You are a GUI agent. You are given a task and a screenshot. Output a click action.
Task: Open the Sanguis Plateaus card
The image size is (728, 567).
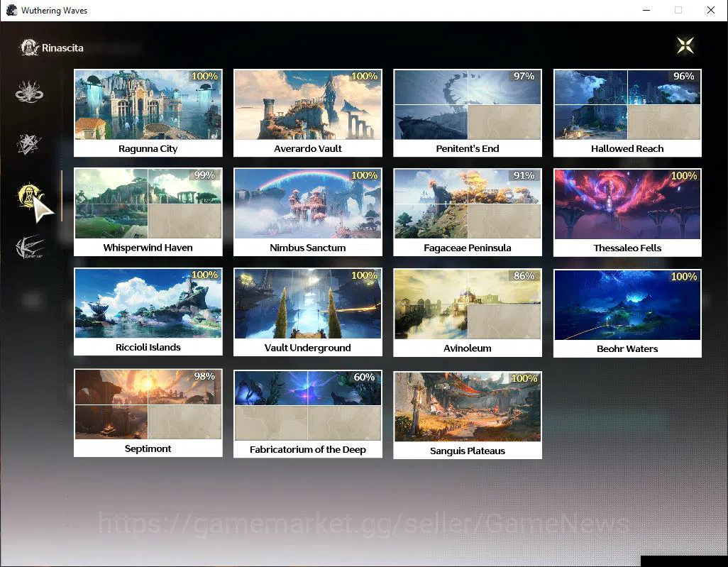tap(468, 415)
